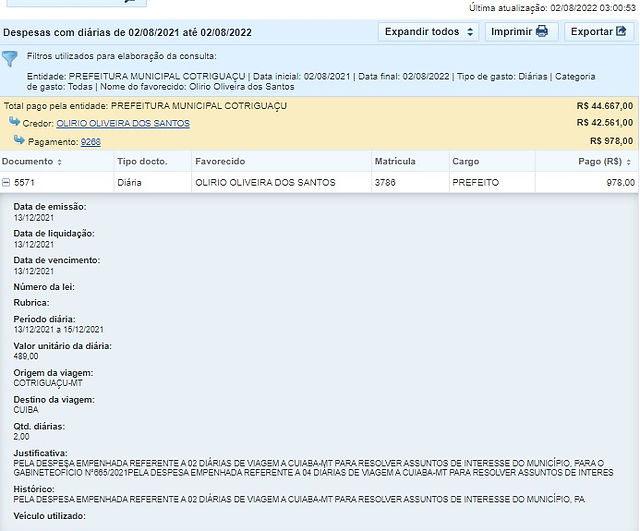Click the Data de emissão label
The width and height of the screenshot is (640, 531).
pyautogui.click(x=50, y=207)
